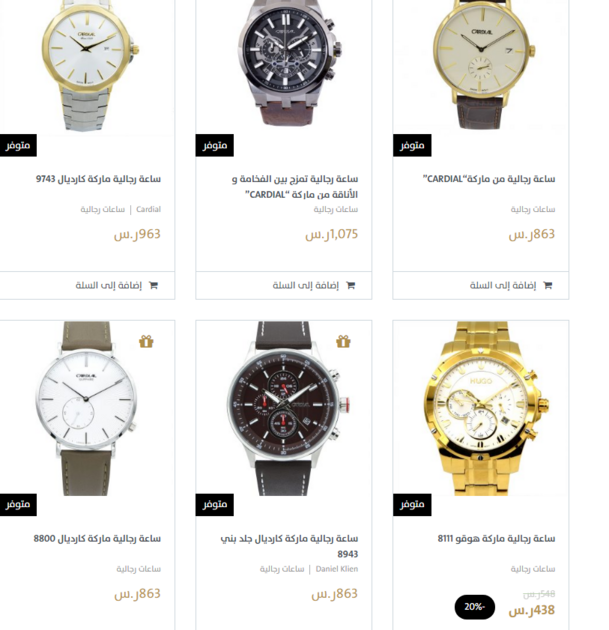Click cart icon under the 1,075 watch

[x=351, y=285]
